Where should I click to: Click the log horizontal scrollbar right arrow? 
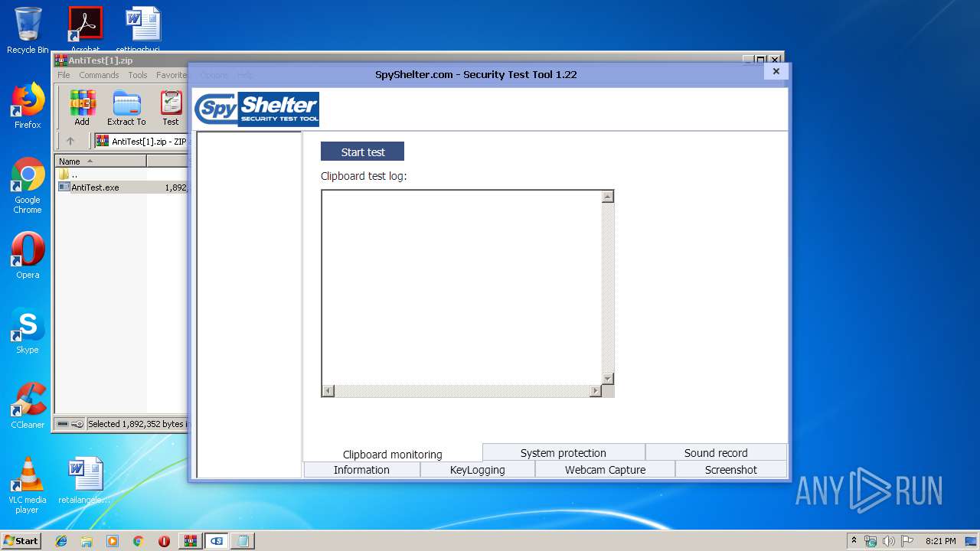coord(596,391)
